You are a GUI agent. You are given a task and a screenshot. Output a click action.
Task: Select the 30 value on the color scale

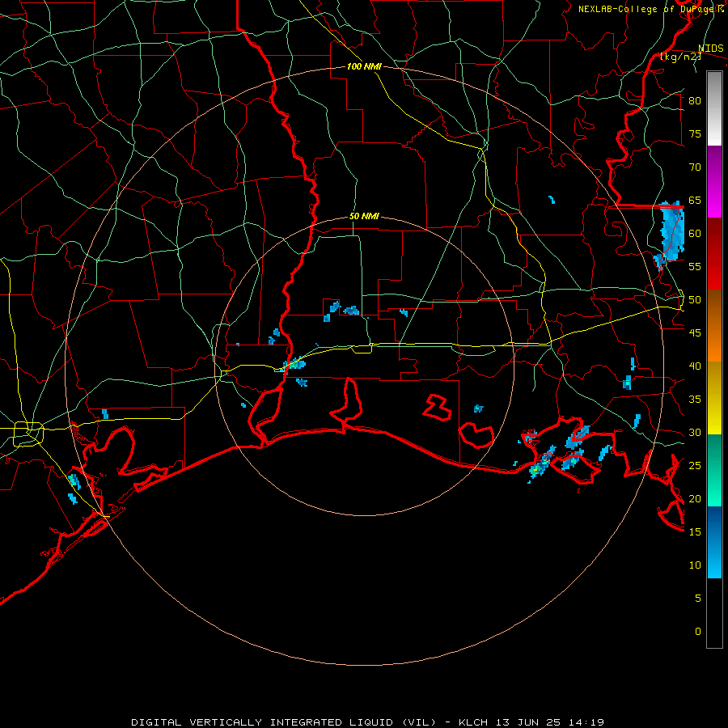pyautogui.click(x=695, y=433)
